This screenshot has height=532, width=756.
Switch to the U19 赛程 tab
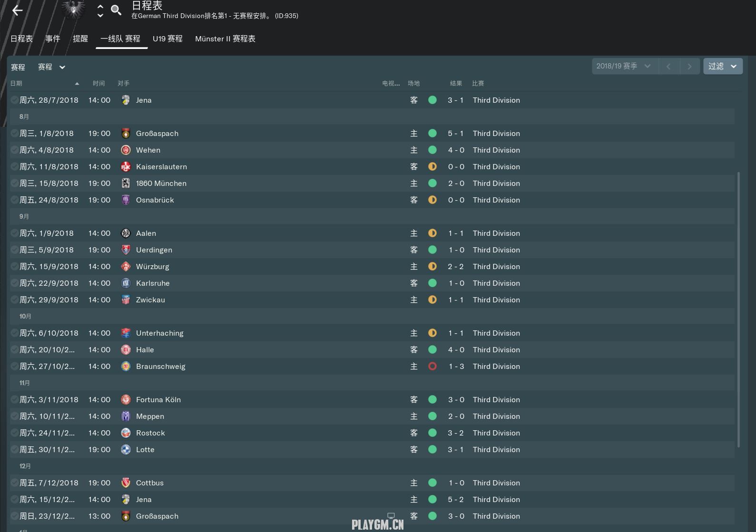pos(167,39)
